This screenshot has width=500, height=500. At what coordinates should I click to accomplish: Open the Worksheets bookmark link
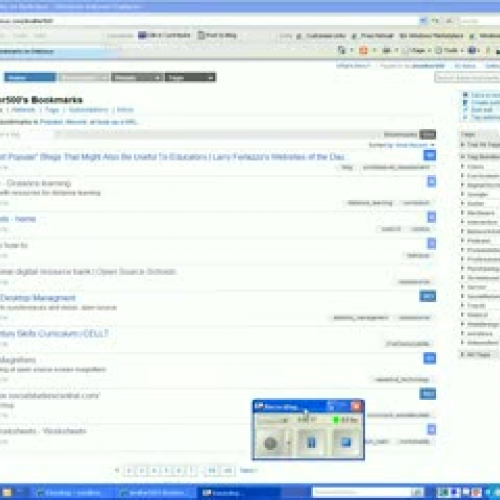[x=43, y=431]
